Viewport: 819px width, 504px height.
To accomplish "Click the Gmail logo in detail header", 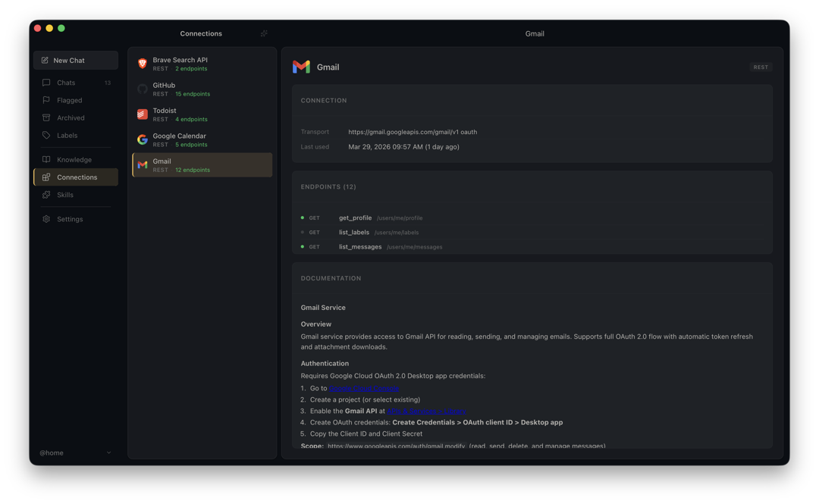I will [x=301, y=67].
